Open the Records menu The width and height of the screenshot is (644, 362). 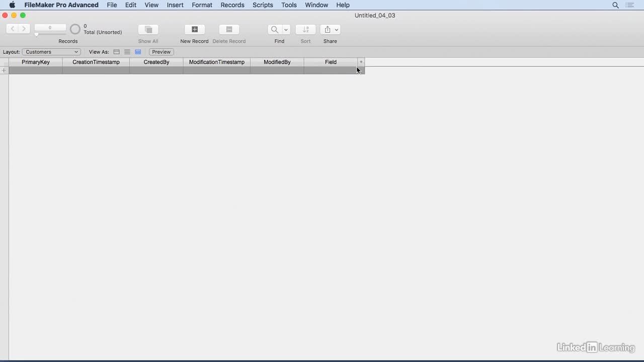(232, 5)
